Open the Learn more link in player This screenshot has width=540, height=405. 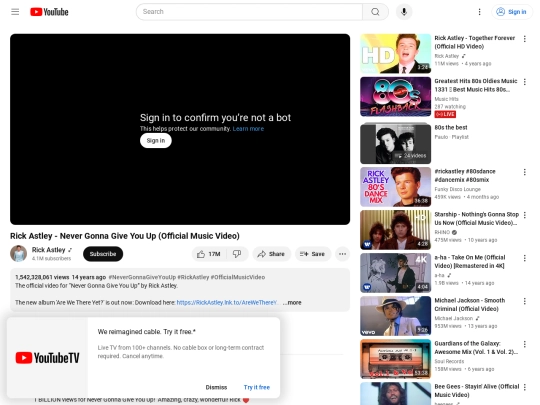tap(248, 129)
